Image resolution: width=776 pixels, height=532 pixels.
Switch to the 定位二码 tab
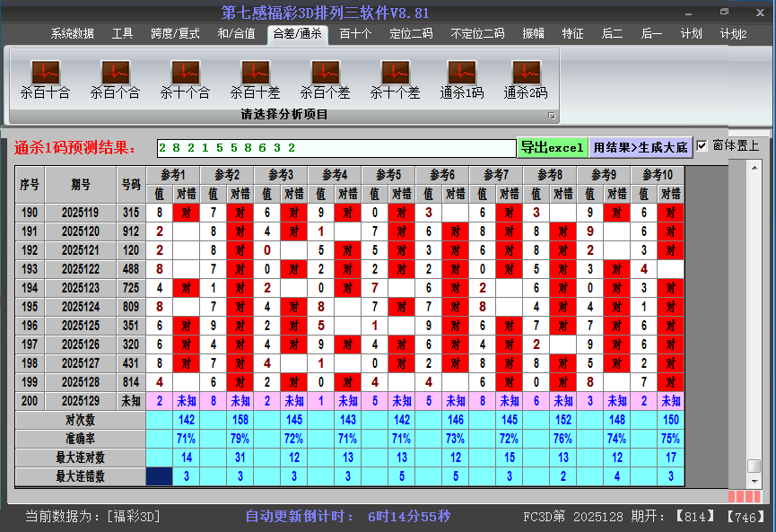pos(411,34)
